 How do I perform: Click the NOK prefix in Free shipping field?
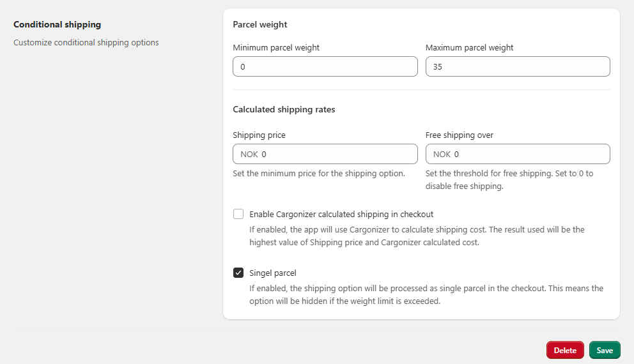[x=442, y=154]
